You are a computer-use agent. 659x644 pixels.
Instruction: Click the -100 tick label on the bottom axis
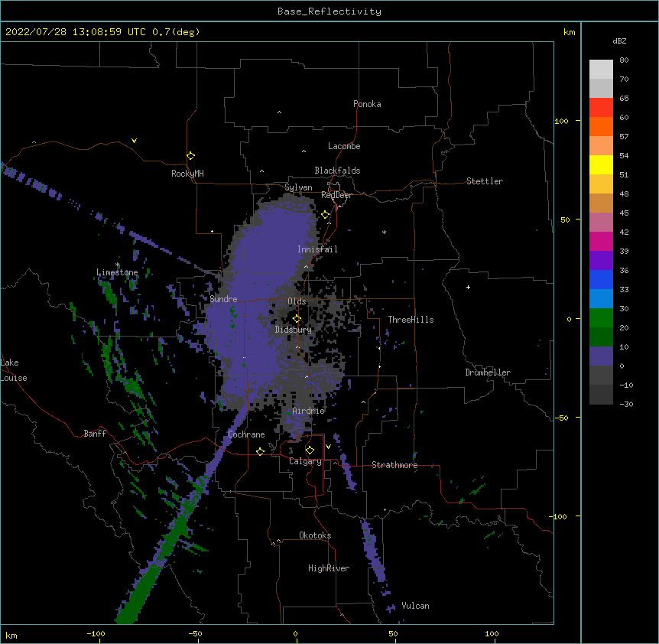pyautogui.click(x=96, y=633)
